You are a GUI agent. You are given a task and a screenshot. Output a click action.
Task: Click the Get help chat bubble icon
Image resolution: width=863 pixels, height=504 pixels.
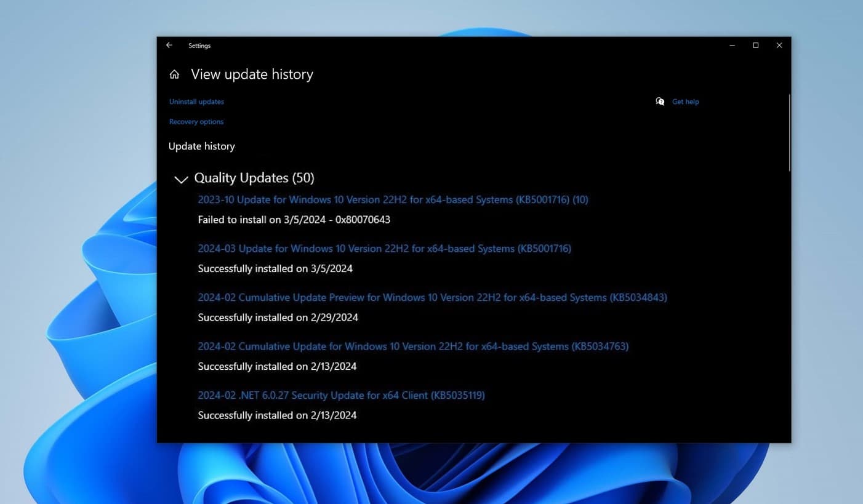[660, 101]
